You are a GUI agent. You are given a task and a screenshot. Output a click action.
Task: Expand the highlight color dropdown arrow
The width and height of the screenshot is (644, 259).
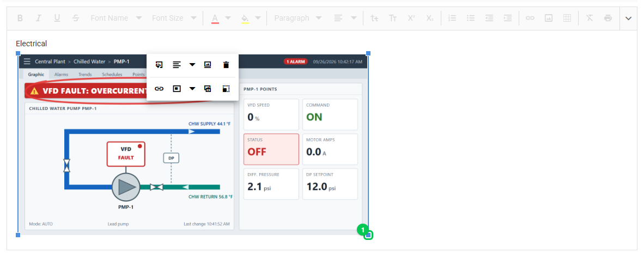pyautogui.click(x=258, y=18)
